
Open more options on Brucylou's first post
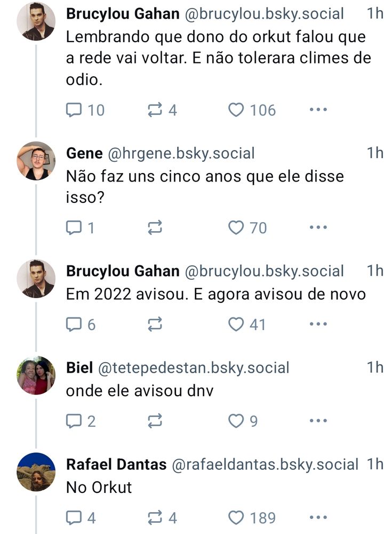pyautogui.click(x=318, y=110)
